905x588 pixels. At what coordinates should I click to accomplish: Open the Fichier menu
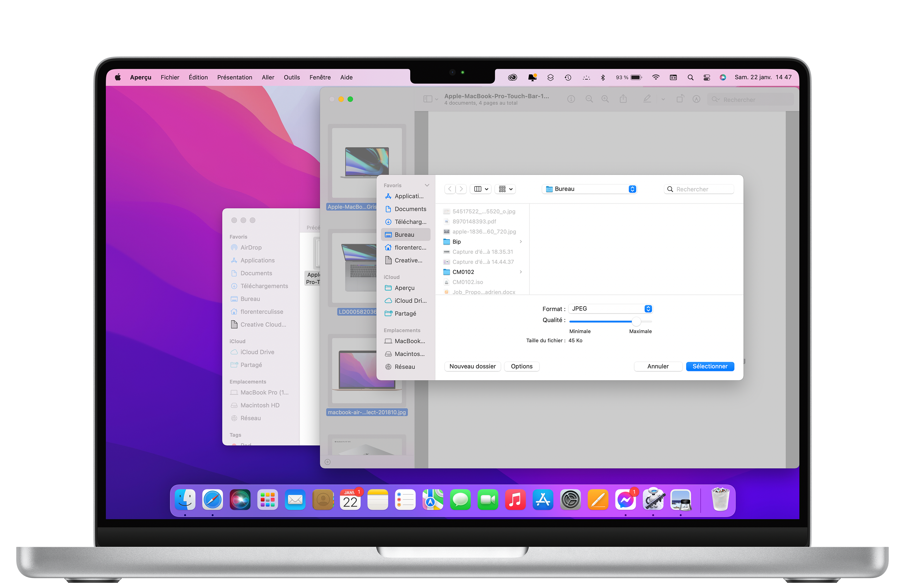170,78
